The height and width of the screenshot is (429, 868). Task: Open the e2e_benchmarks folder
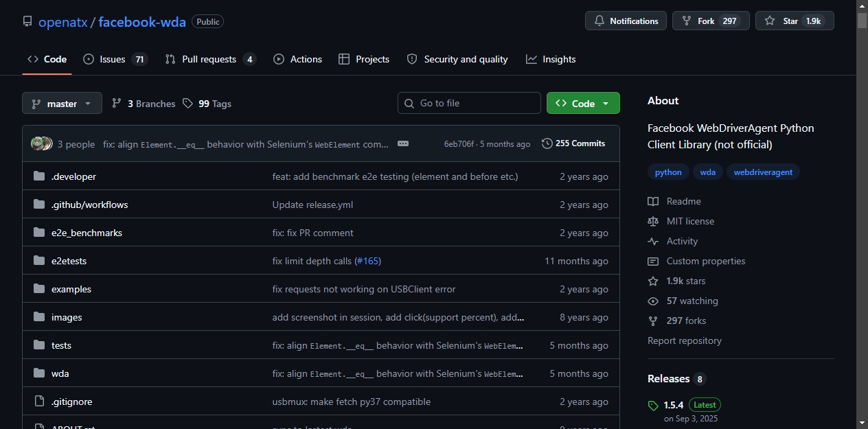click(87, 233)
